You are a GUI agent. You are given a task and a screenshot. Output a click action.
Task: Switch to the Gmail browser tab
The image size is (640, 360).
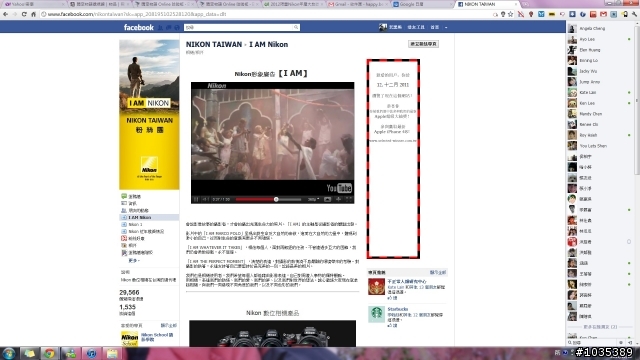coord(359,4)
